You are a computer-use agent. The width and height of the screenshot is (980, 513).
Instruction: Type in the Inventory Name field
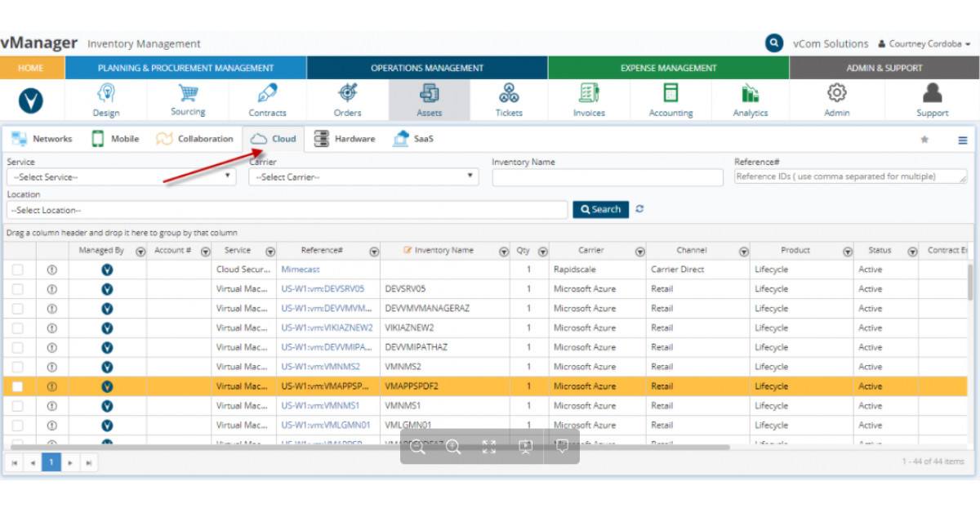tap(608, 176)
